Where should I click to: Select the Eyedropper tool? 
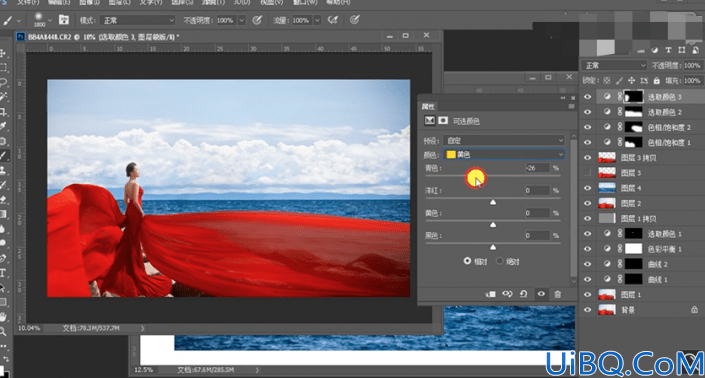coord(3,126)
